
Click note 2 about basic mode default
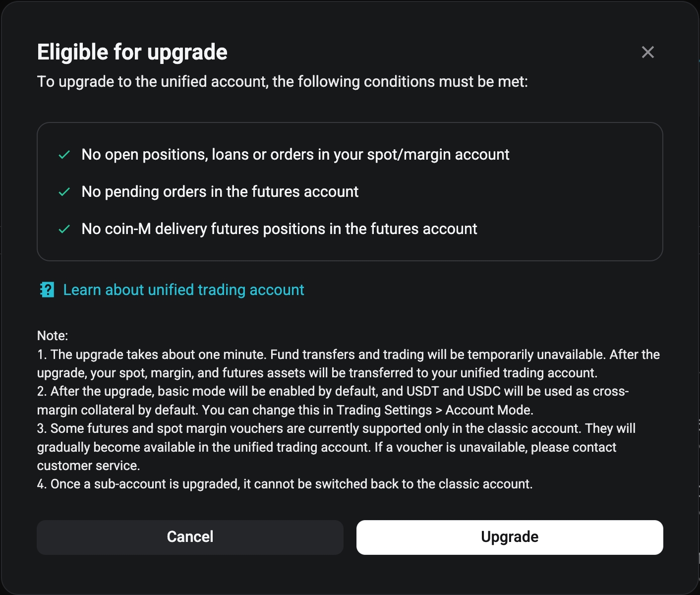333,401
